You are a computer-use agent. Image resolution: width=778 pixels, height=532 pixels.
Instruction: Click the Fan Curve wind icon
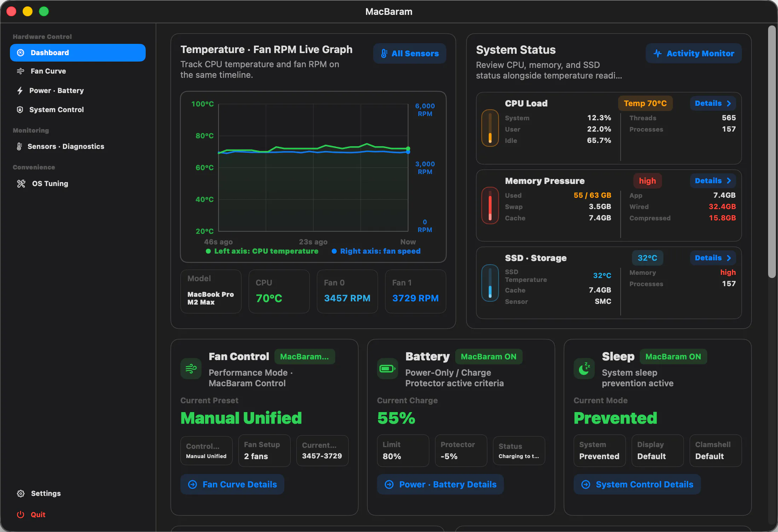click(21, 71)
